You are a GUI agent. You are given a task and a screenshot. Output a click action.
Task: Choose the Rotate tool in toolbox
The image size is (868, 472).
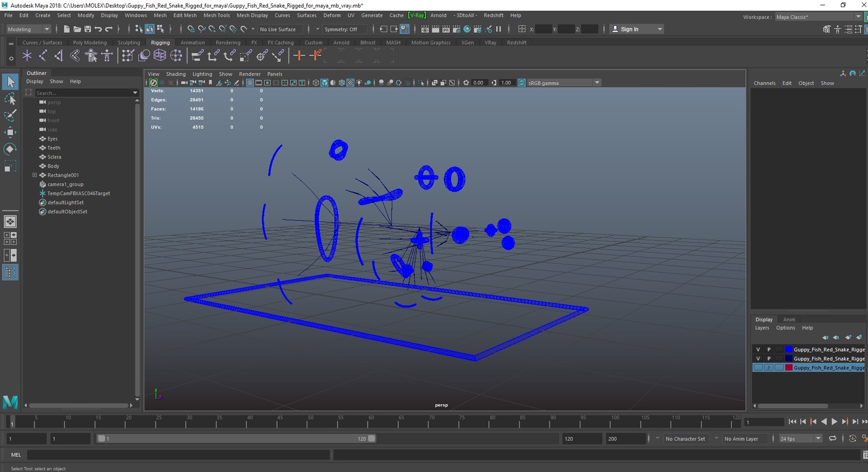(10, 149)
